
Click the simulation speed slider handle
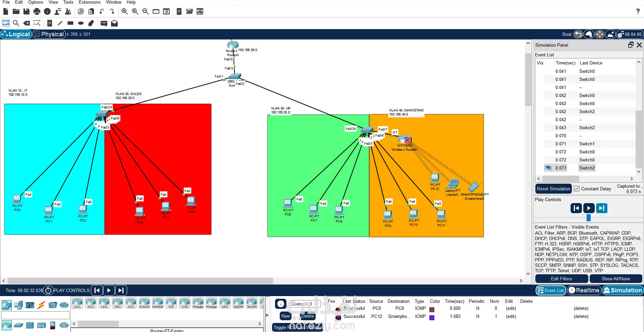click(x=589, y=218)
